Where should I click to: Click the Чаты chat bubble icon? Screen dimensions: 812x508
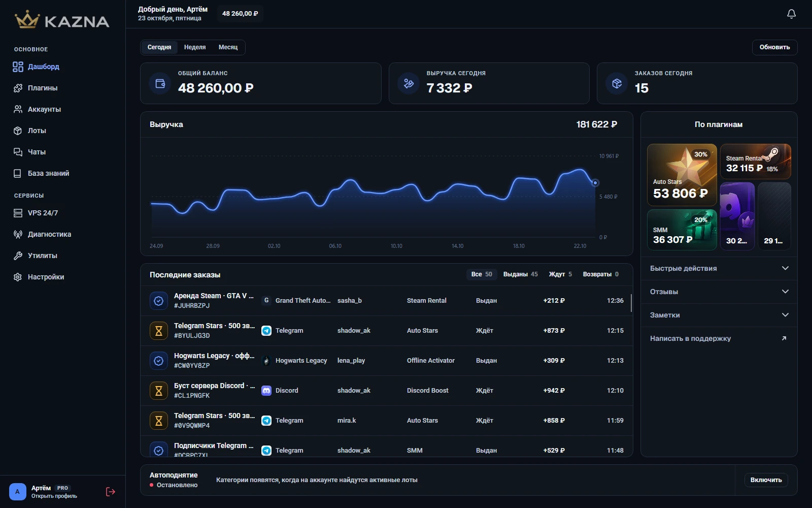18,152
